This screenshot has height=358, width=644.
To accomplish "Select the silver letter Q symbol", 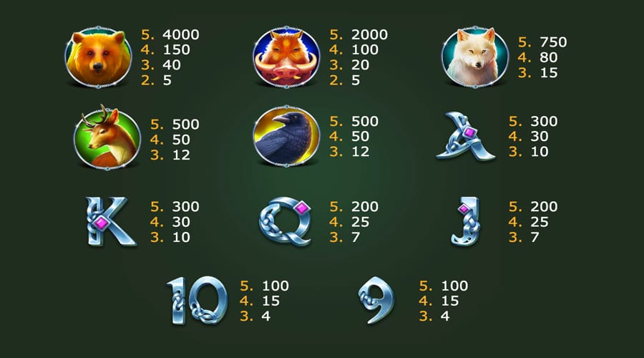I will pos(285,221).
